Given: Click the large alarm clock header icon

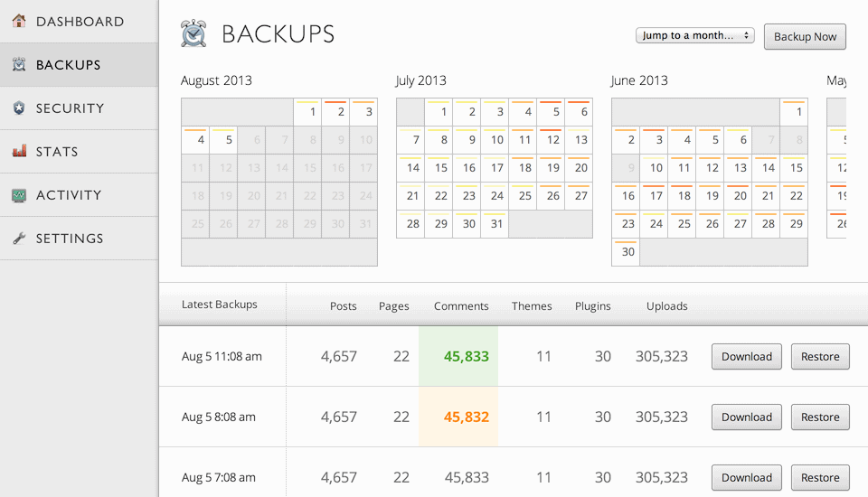Looking at the screenshot, I should [x=193, y=34].
